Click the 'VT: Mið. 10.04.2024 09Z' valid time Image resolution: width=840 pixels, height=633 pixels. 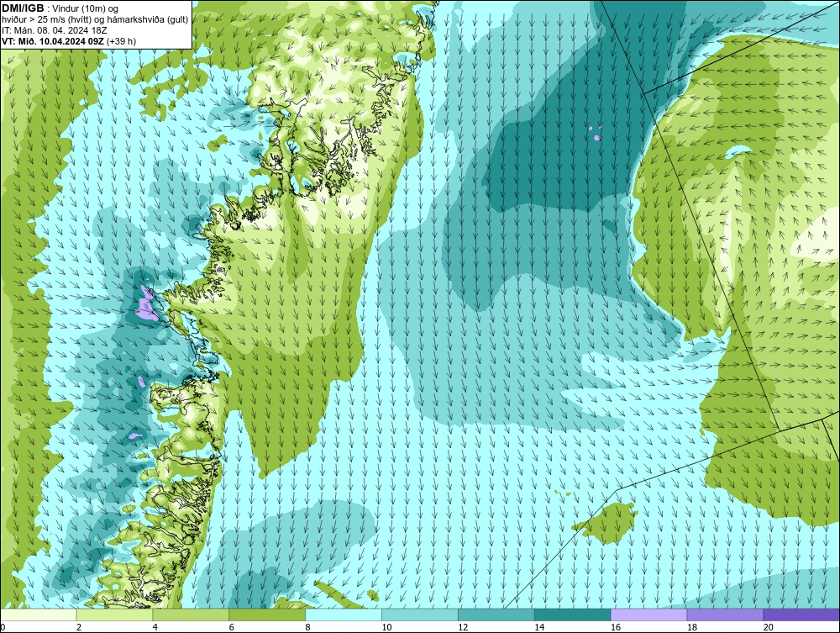(x=53, y=41)
